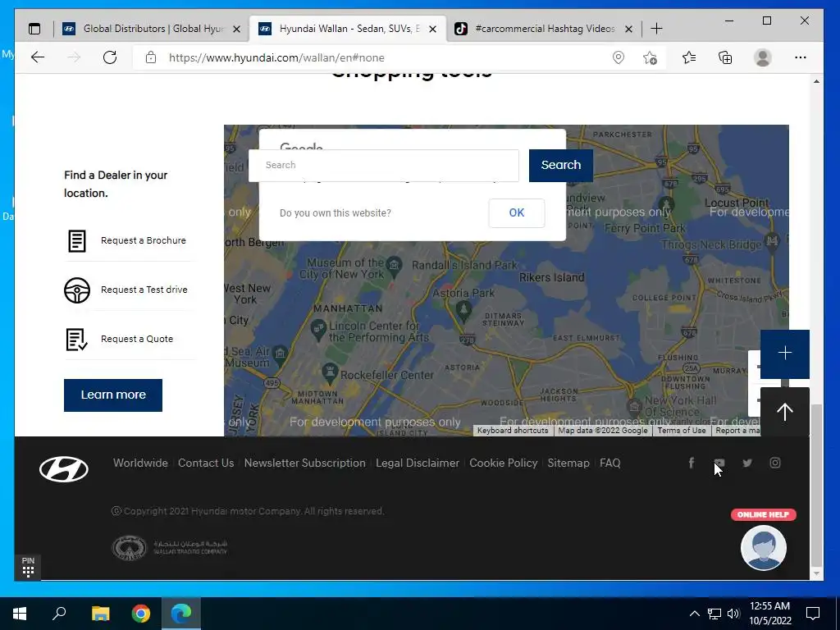Close the Hyundai Wallan tab
The width and height of the screenshot is (840, 630).
pyautogui.click(x=433, y=29)
